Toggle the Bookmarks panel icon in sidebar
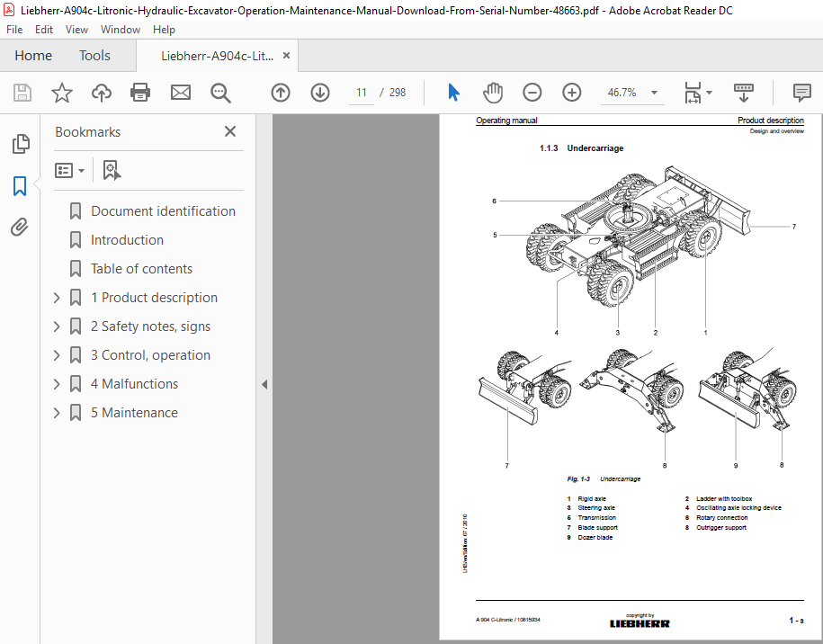 [x=20, y=186]
